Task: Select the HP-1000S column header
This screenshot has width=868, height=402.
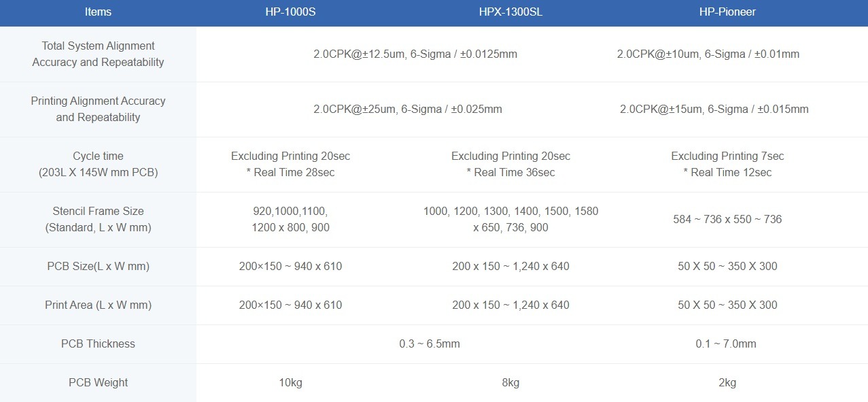Action: (x=291, y=12)
